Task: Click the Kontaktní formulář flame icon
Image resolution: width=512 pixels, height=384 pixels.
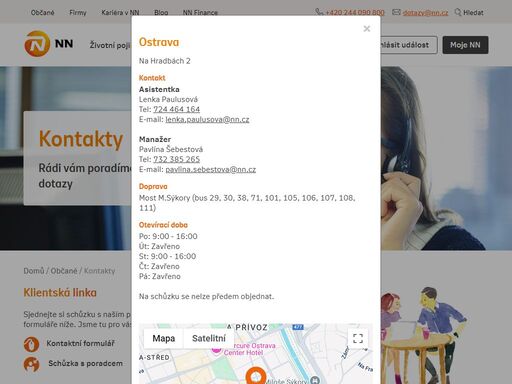Action: point(32,344)
